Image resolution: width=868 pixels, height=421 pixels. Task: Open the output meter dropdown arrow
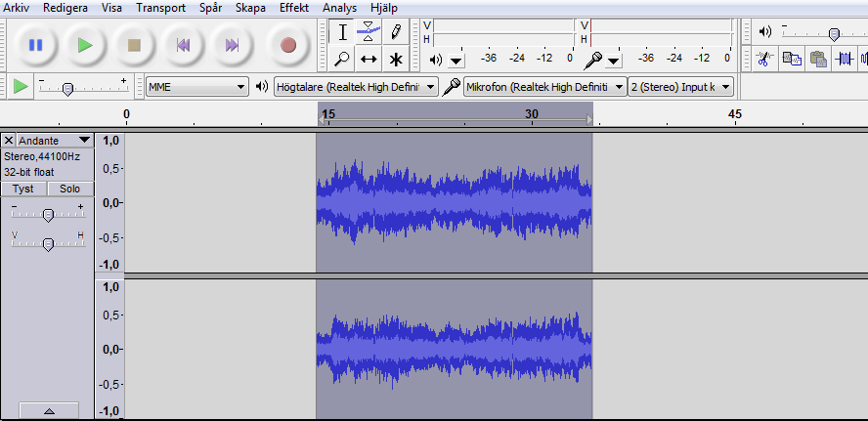pos(456,61)
